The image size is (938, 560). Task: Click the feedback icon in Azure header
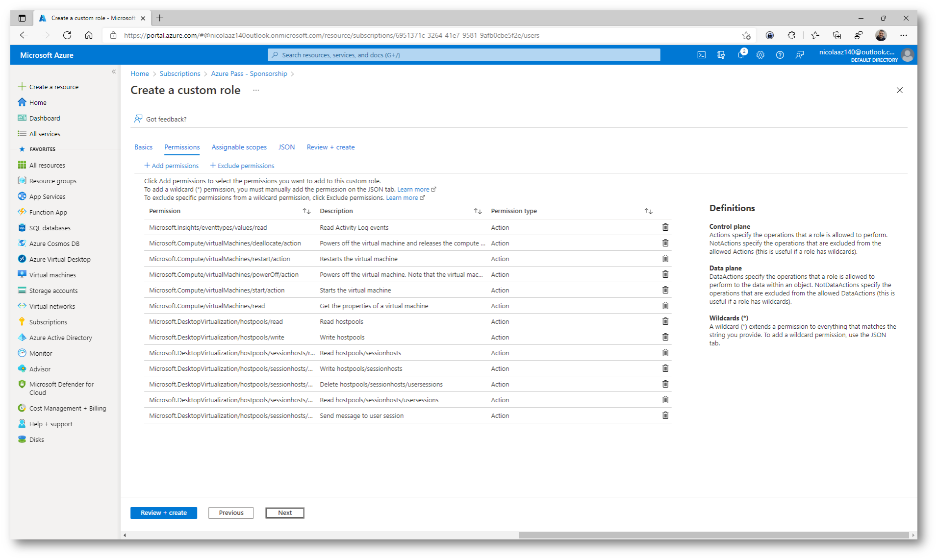[x=800, y=55]
